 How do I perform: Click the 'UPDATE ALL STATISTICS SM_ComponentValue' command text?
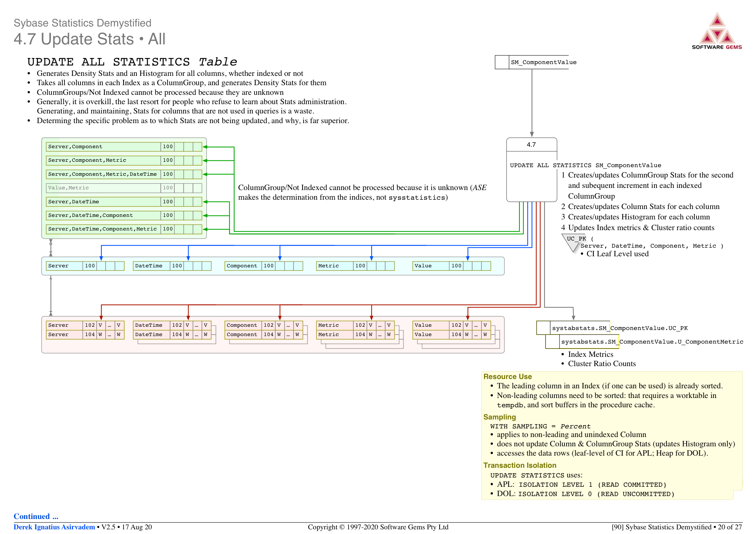click(586, 165)
